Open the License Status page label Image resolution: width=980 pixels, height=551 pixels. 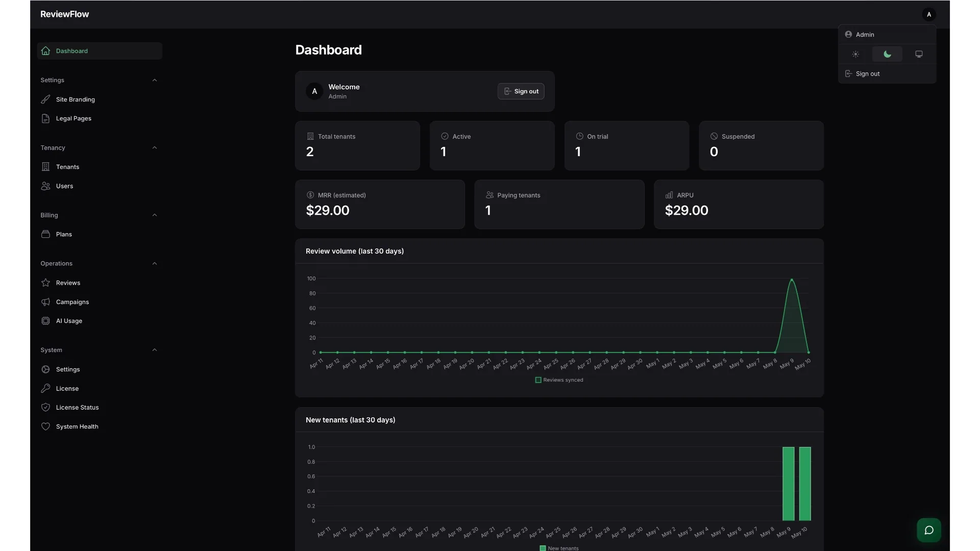(x=78, y=408)
